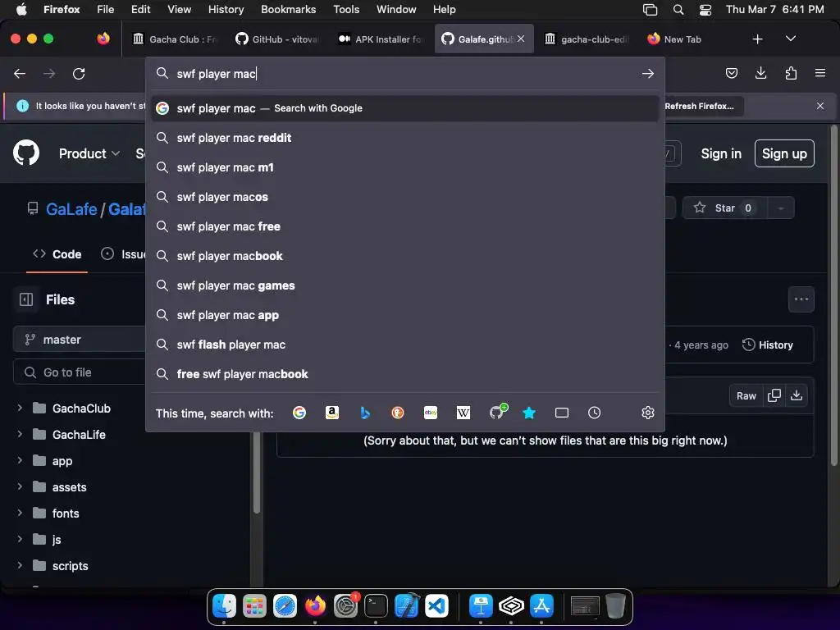Choose swf player mac Search with Google

405,108
